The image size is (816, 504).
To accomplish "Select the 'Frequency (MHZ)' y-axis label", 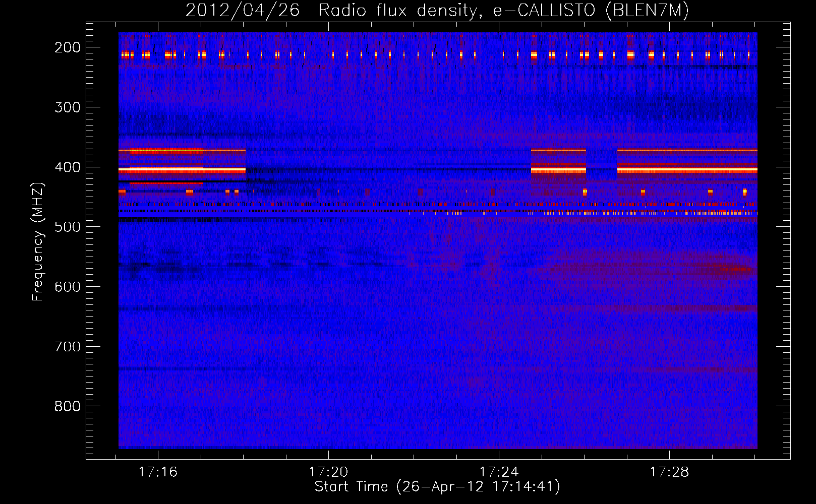I will [x=38, y=241].
